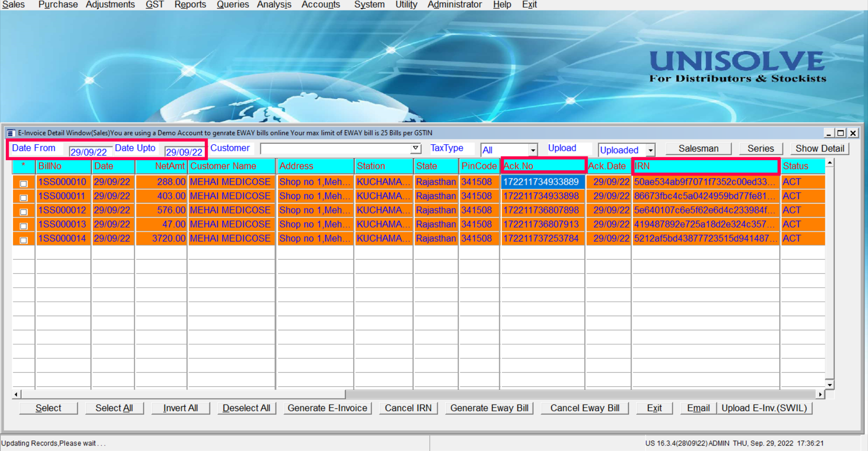Click Upload E-Inv.(SWIL) button
Viewport: 868px width, 451px height.
[x=764, y=408]
